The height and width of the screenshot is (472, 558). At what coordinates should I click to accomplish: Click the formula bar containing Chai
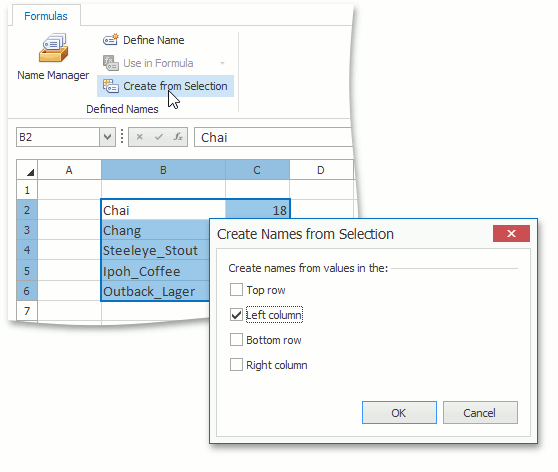pos(273,137)
